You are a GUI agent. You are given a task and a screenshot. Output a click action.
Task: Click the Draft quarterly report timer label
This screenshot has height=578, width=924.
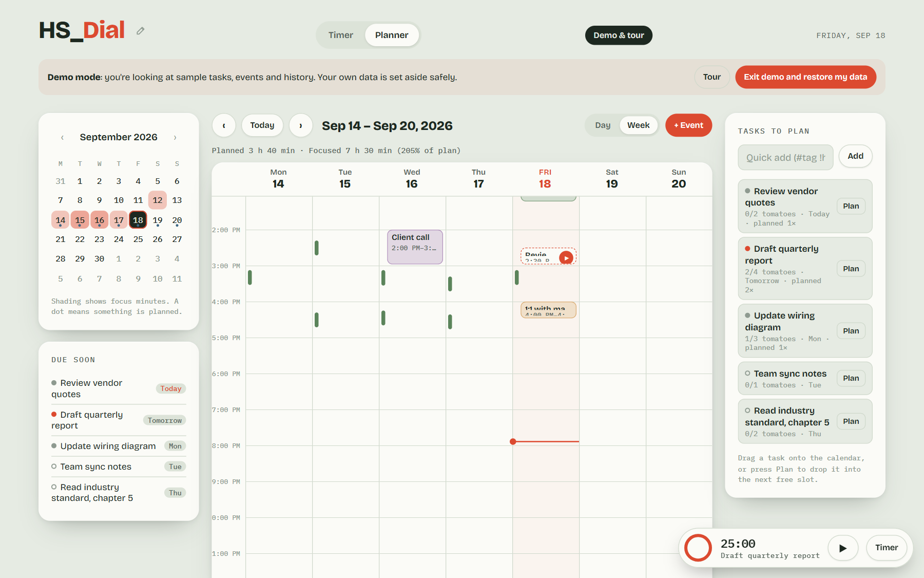click(x=770, y=556)
